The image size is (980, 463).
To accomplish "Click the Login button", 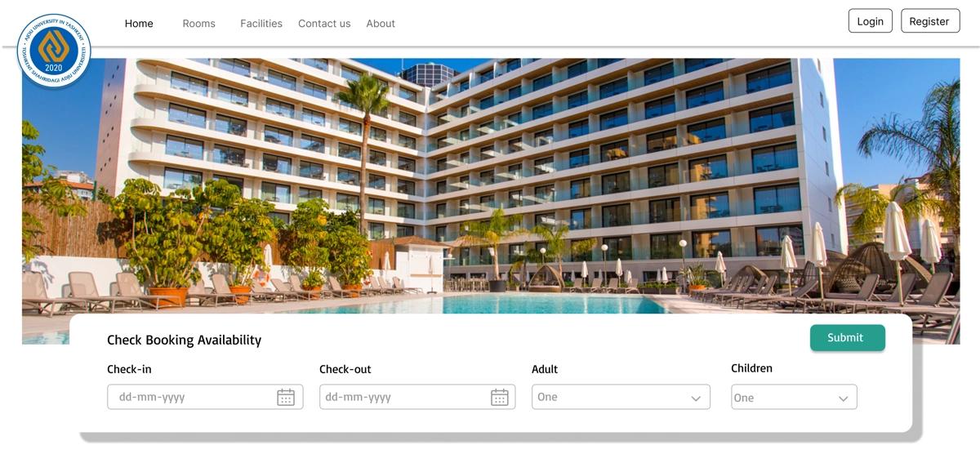I will point(871,21).
